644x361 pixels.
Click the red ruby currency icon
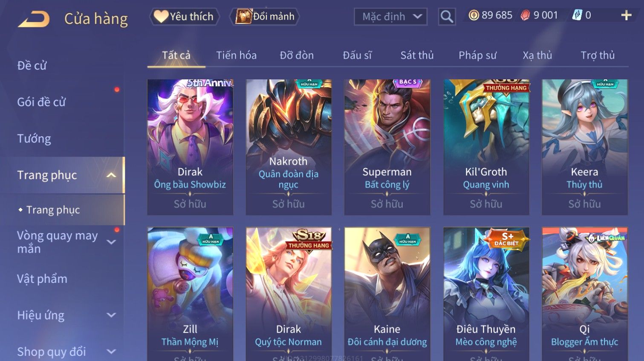[526, 15]
